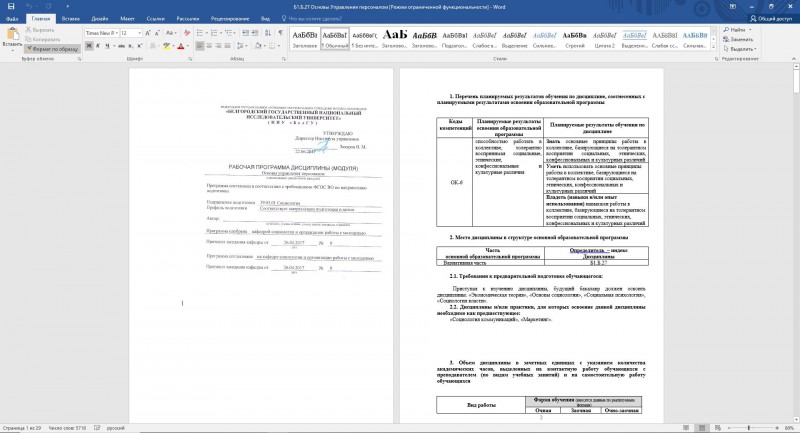Click the 'Что вы хотите сделать?' search field
800x433 pixels.
314,19
